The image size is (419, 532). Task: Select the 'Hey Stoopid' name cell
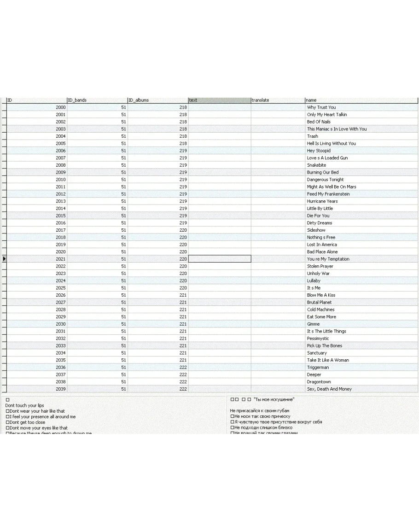point(319,151)
